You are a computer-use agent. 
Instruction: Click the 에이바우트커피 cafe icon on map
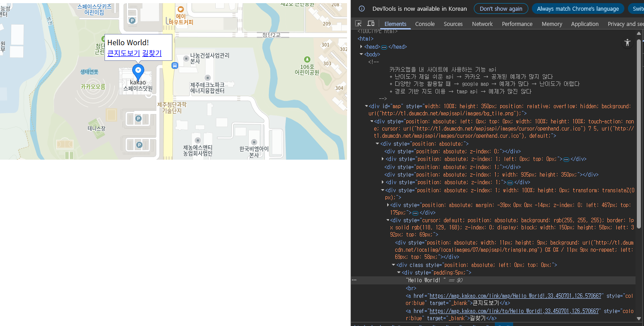tap(180, 9)
